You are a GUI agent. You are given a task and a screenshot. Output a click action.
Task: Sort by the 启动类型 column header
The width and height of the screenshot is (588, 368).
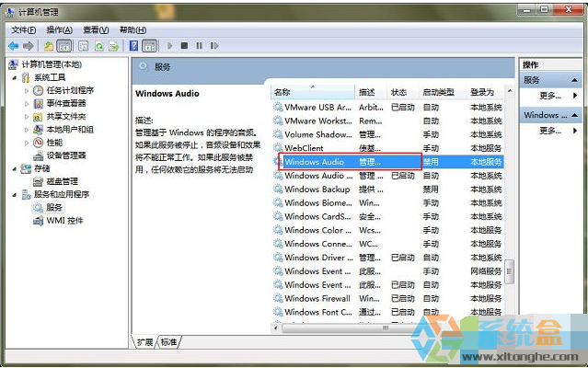(x=442, y=92)
